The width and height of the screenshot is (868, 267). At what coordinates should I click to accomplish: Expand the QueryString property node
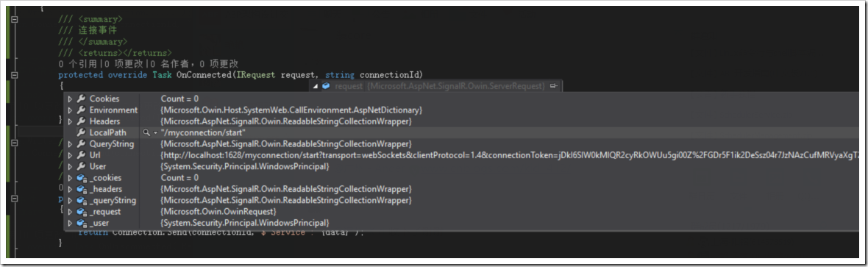pos(70,143)
